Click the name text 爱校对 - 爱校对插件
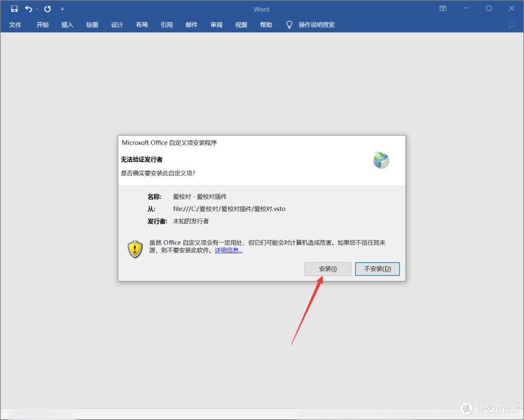The height and width of the screenshot is (420, 524). 200,196
